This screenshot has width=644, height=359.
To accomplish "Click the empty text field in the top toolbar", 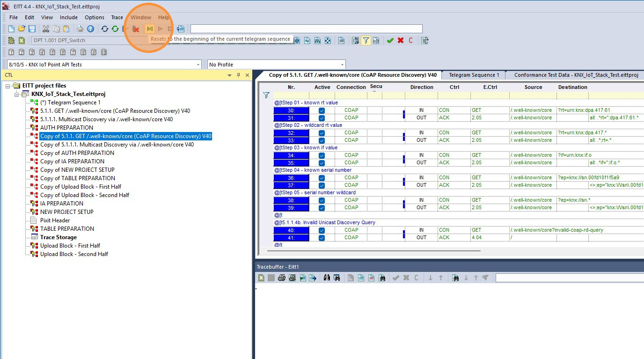I will coord(307,29).
